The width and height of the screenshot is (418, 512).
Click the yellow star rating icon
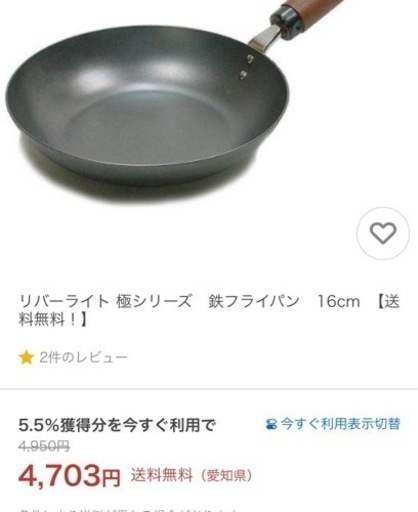pos(26,358)
